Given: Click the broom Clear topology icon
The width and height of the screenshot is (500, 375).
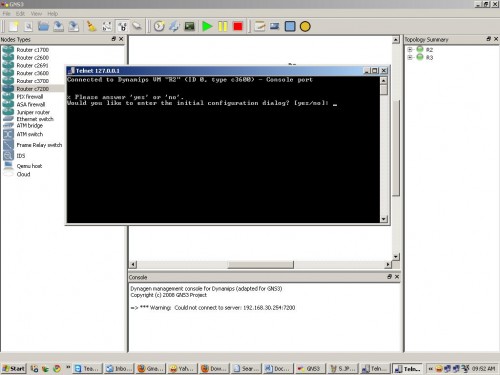Looking at the screenshot, I should tap(91, 26).
